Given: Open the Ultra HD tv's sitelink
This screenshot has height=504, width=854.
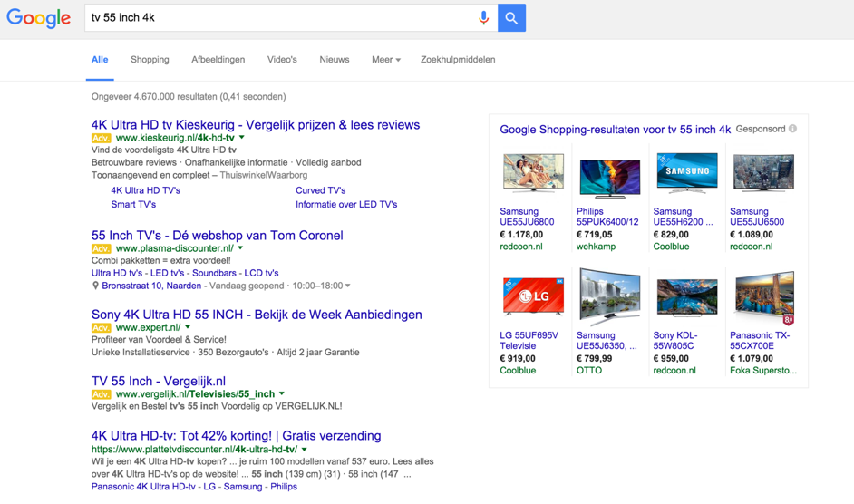Looking at the screenshot, I should (x=117, y=273).
